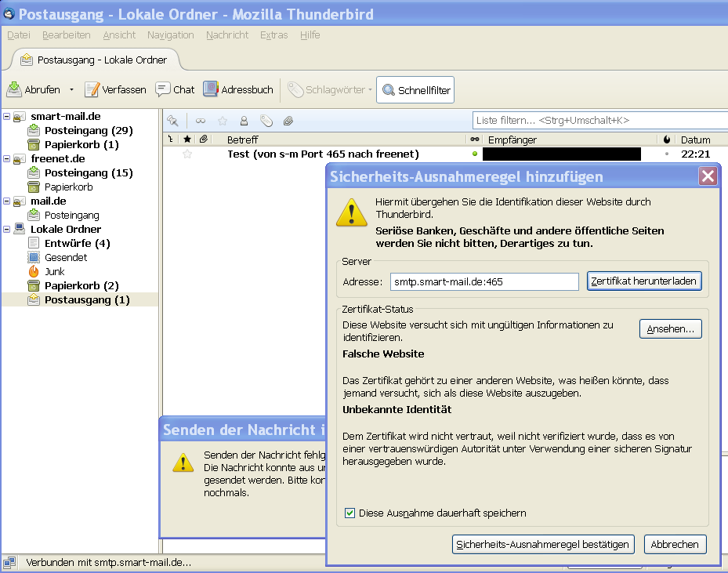
Task: Open the Ansicht menu
Action: (119, 34)
